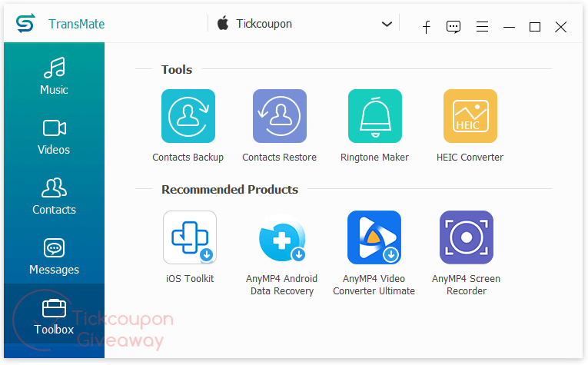Screen dimensions: 588x365
Task: Launch the Contacts Restore tool icon
Action: pyautogui.click(x=280, y=116)
